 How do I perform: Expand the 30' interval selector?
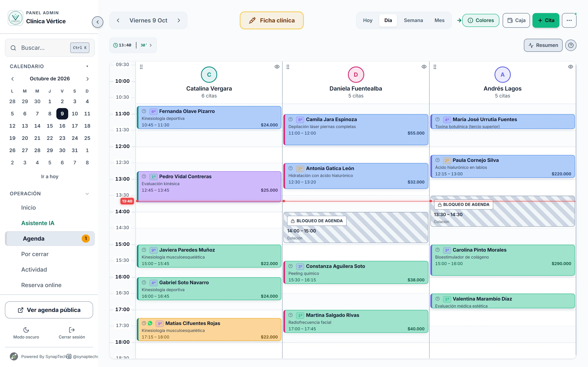146,45
